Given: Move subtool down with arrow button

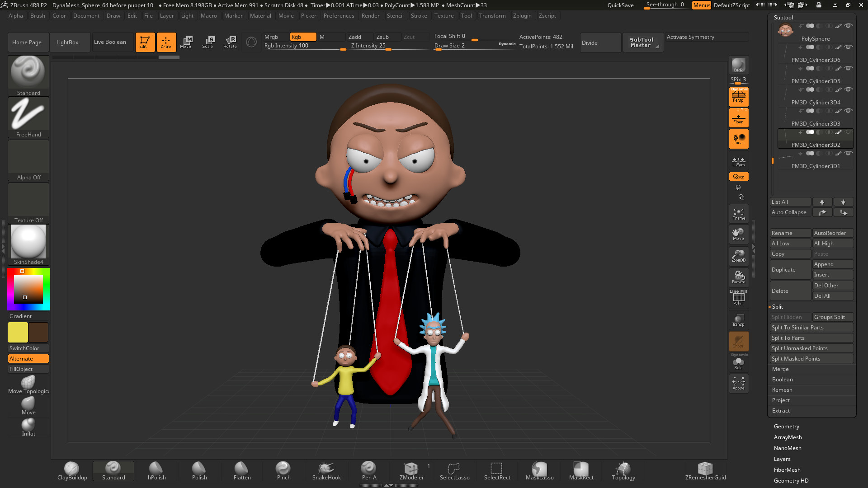Looking at the screenshot, I should [x=843, y=202].
